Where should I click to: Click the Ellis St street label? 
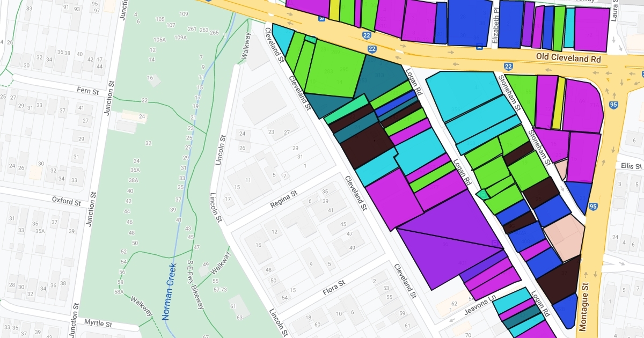[x=631, y=166]
